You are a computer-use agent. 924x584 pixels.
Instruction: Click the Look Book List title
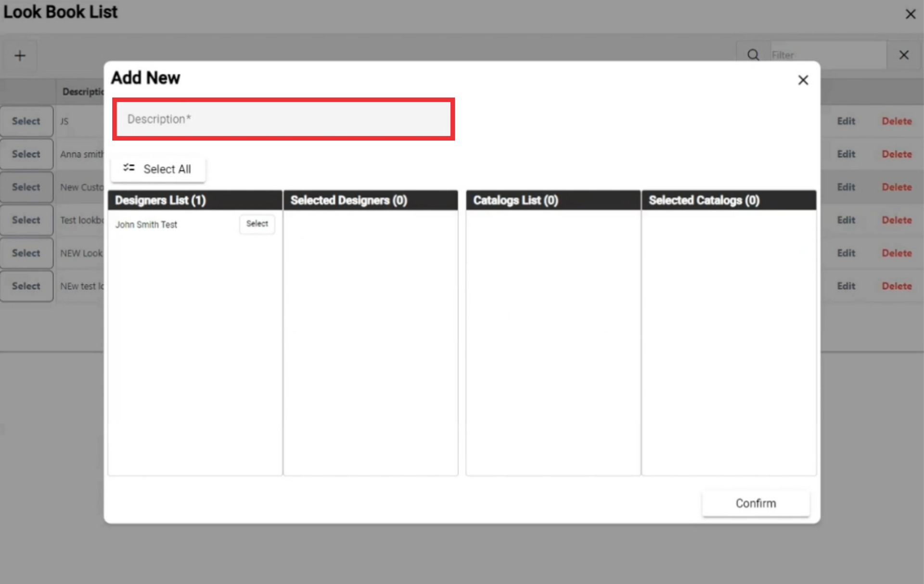(61, 12)
